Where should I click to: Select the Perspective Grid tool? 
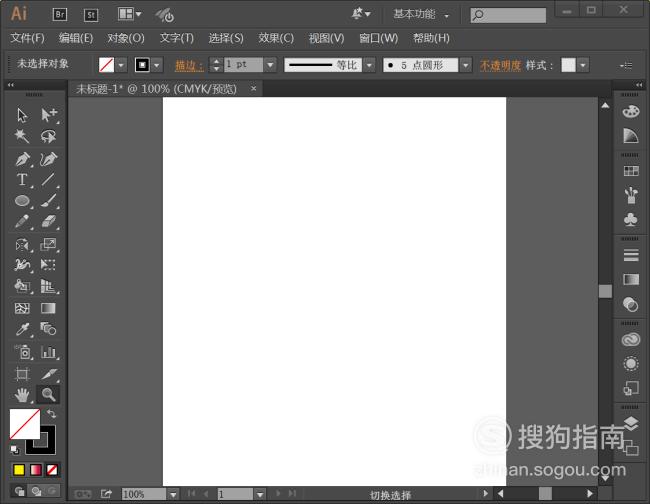pos(49,286)
